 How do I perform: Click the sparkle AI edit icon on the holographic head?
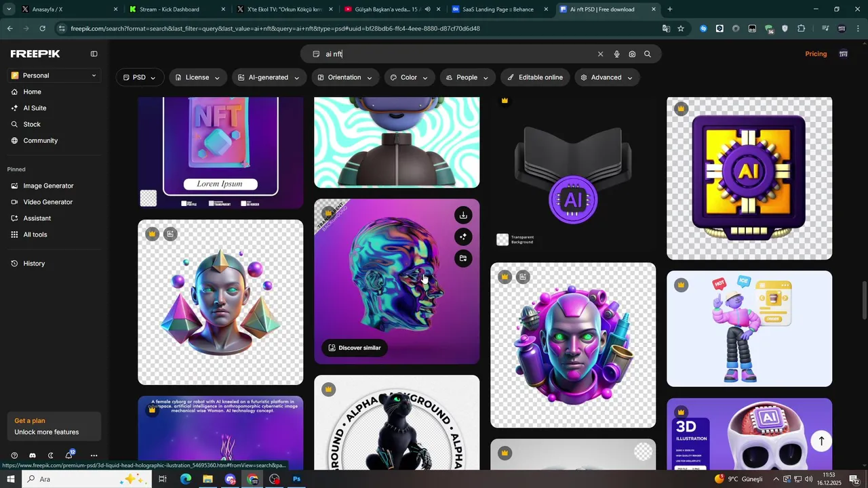coord(463,237)
